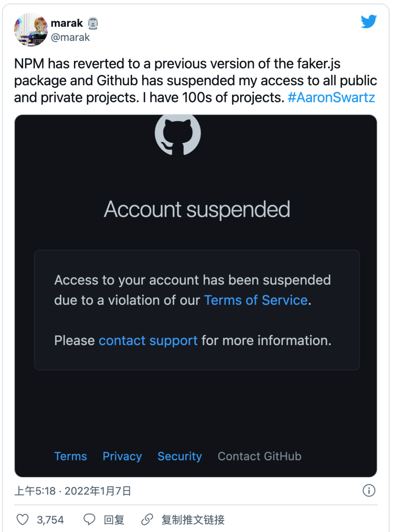Open the Terms of Service link

click(256, 300)
